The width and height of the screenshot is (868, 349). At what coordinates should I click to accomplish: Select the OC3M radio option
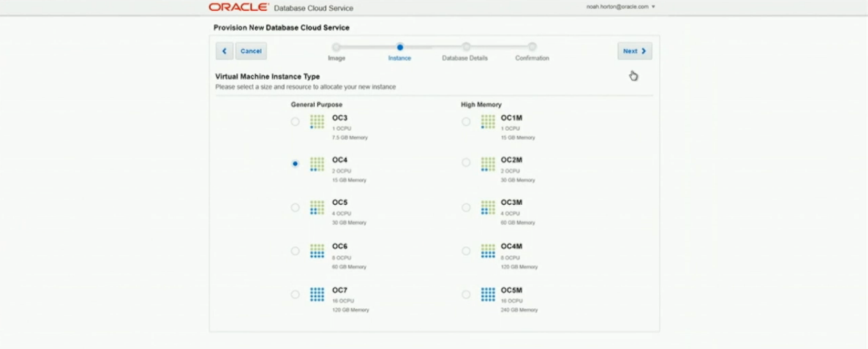tap(466, 207)
